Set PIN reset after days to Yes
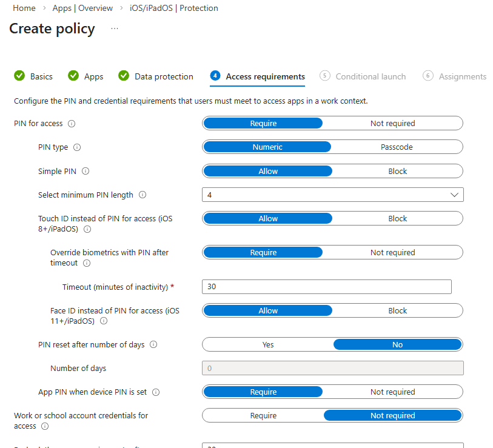 (268, 345)
